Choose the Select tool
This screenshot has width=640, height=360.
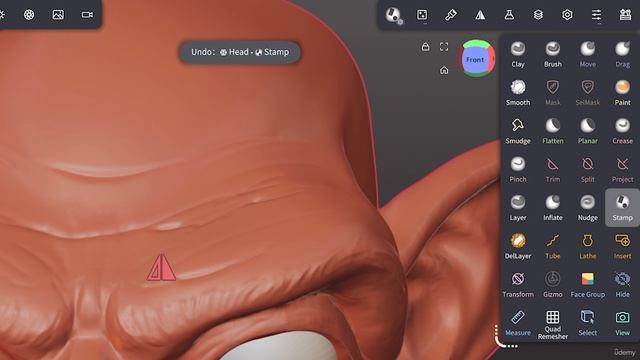click(587, 323)
